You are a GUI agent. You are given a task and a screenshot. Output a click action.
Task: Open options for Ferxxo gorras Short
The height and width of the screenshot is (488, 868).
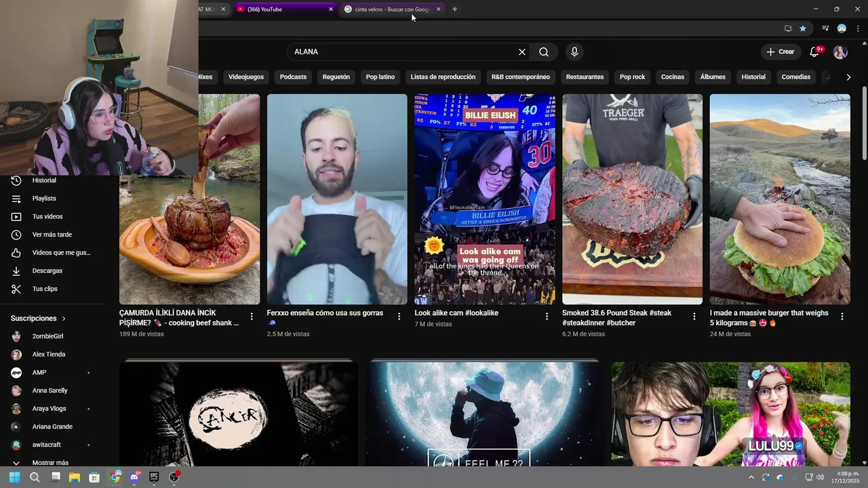[399, 317]
